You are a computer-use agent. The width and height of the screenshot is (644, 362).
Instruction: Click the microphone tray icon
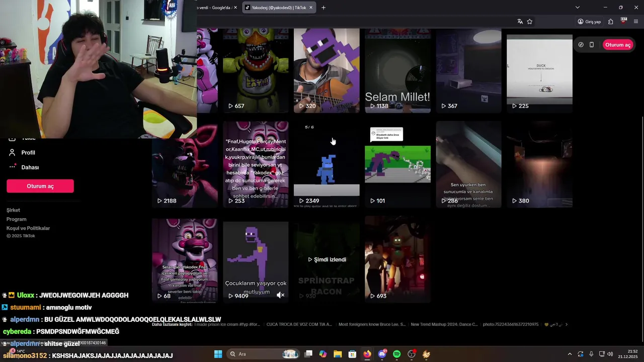[x=591, y=354]
